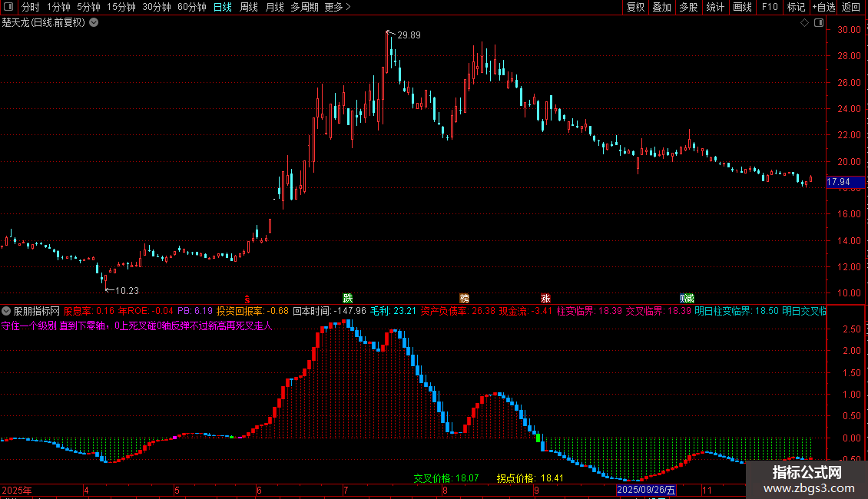Click the 回本时间: -147.96 value
This screenshot has height=499, width=868.
(330, 312)
